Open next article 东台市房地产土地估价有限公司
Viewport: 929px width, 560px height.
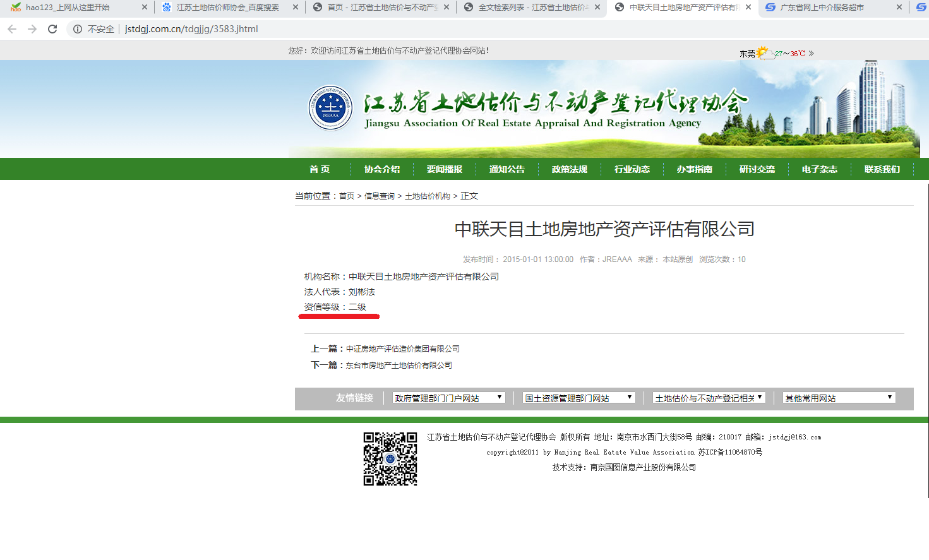(399, 366)
